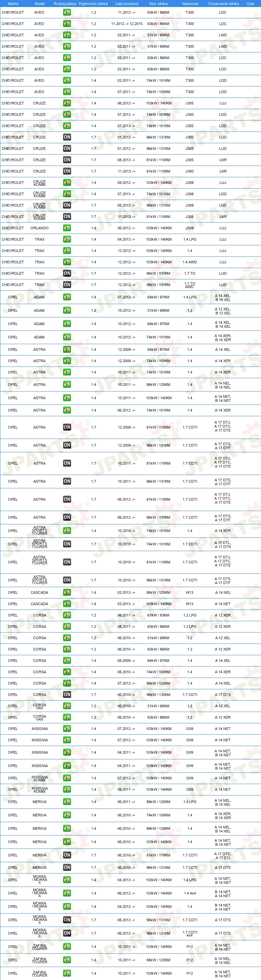Click the J309 body code cell
The width and height of the screenshot is (261, 980).
(x=190, y=228)
